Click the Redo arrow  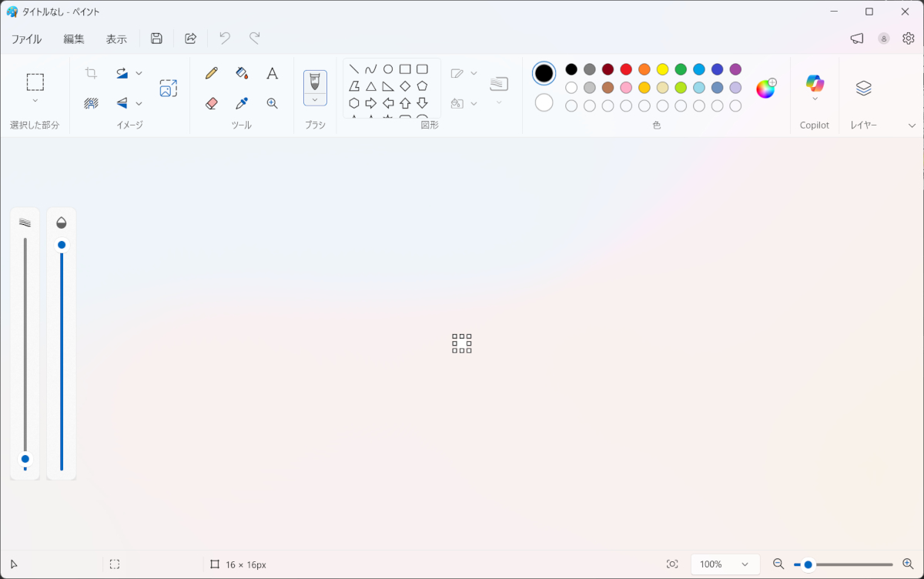click(255, 38)
